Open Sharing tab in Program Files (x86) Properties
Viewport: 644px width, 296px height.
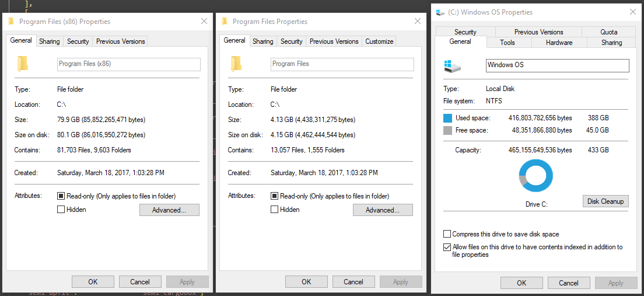pyautogui.click(x=49, y=41)
